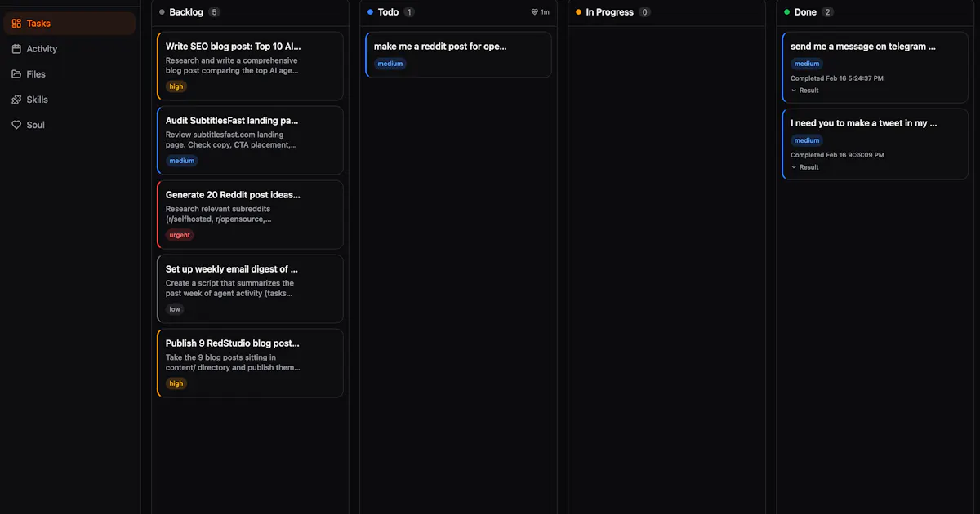Image resolution: width=980 pixels, height=514 pixels.
Task: Click the Done count badge 2
Action: (828, 12)
